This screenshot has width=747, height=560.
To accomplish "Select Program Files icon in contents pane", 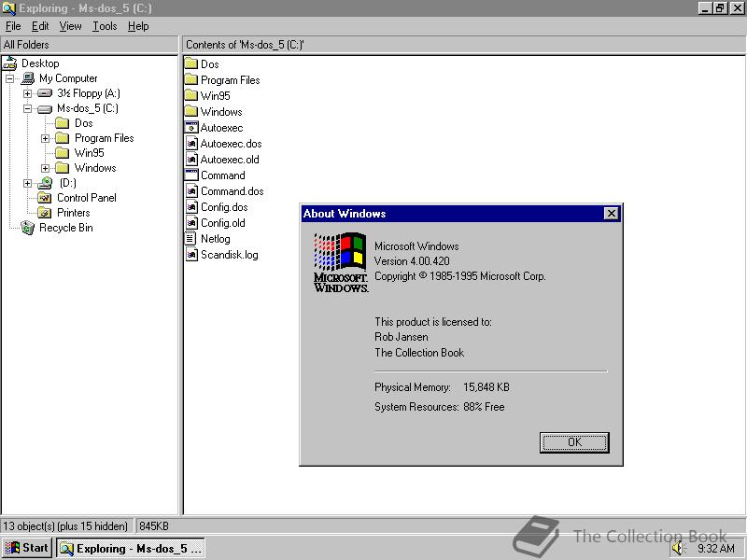I will click(x=191, y=79).
